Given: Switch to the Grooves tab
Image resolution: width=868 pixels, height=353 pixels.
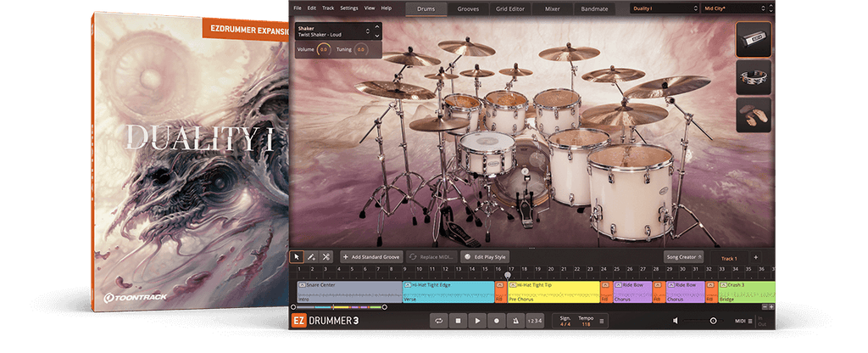Looking at the screenshot, I should (468, 8).
